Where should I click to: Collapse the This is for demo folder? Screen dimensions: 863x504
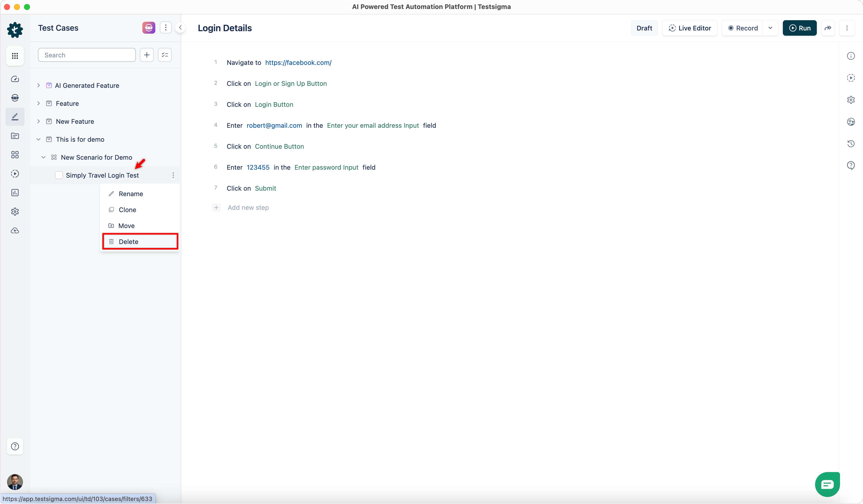38,139
